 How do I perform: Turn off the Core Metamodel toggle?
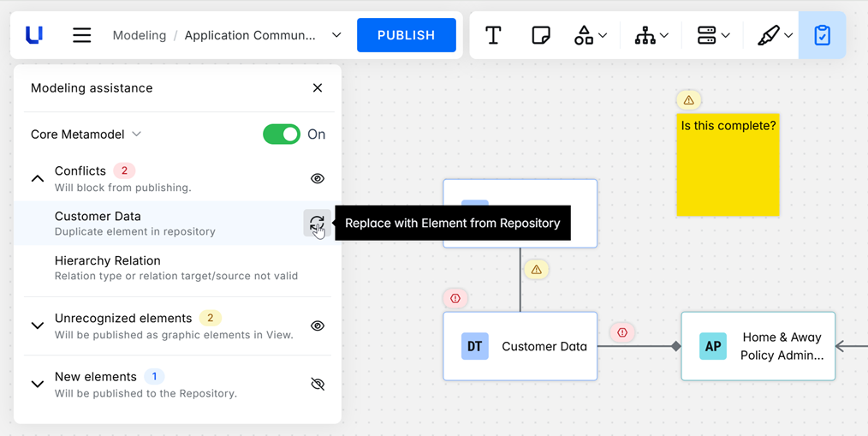pyautogui.click(x=282, y=134)
